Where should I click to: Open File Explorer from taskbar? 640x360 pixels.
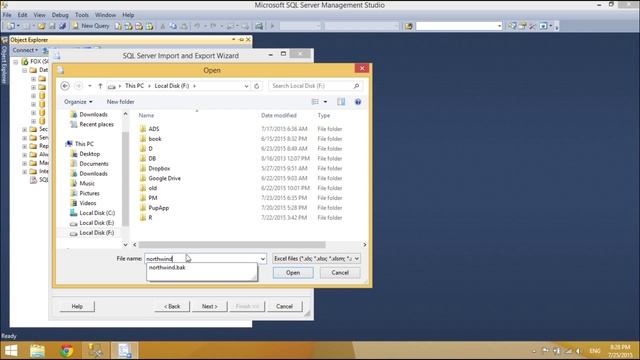38,351
